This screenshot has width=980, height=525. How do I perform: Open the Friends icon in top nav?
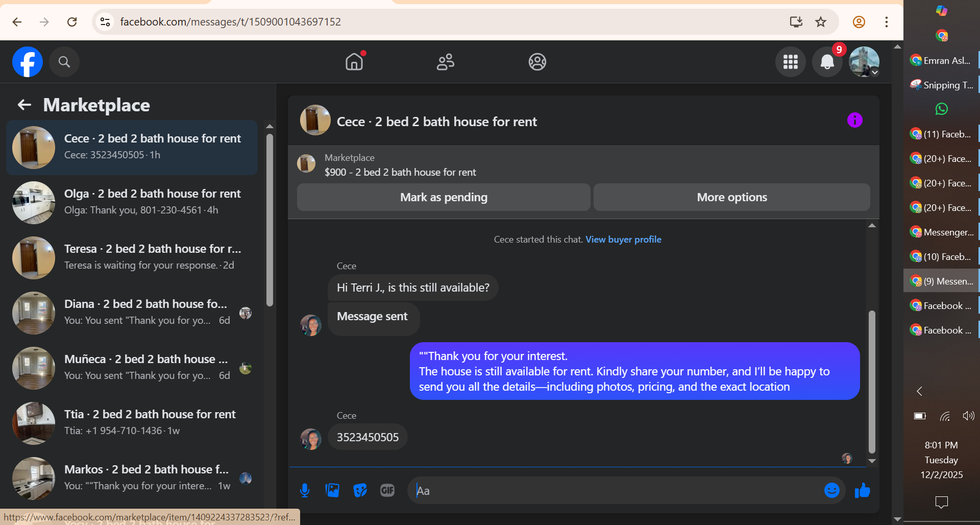pyautogui.click(x=446, y=62)
